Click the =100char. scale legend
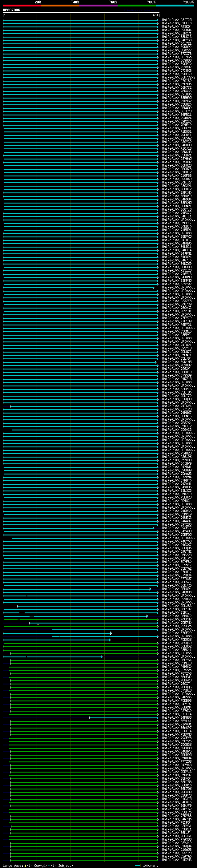This screenshot has height=868, width=197. [146, 865]
